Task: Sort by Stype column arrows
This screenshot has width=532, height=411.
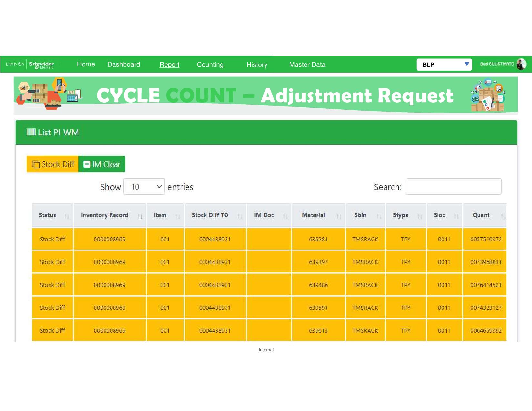Action: tap(420, 216)
